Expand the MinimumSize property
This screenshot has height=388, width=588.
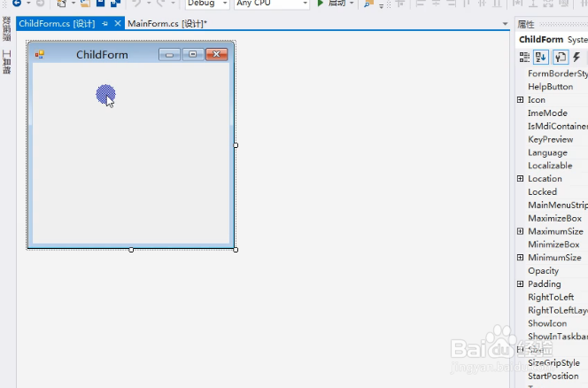click(x=520, y=258)
